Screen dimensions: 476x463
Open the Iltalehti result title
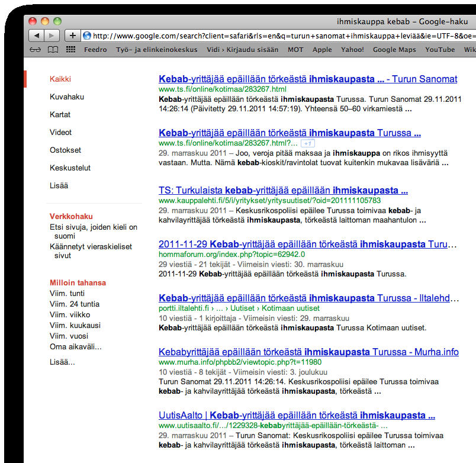point(308,298)
